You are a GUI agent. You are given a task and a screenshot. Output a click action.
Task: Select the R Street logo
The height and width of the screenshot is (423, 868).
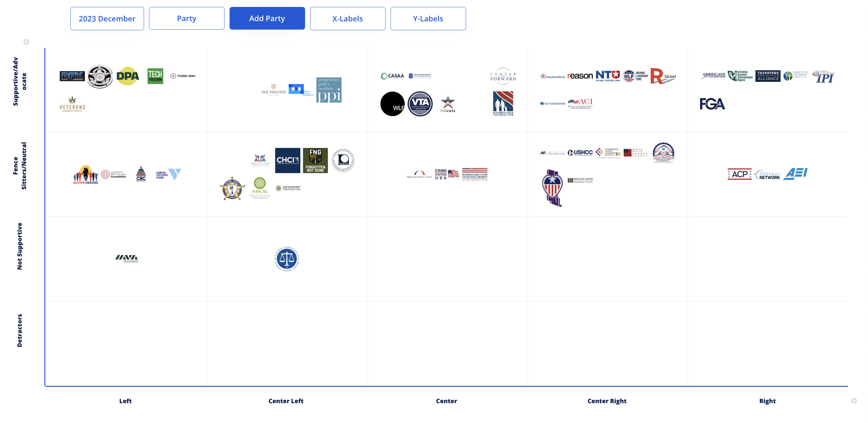(x=663, y=76)
